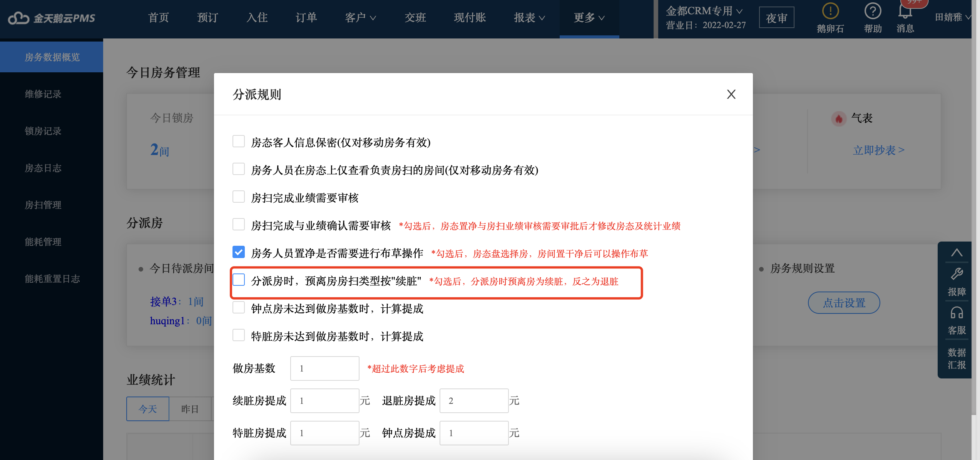Open 预订 in top navigation
This screenshot has height=460, width=980.
(207, 18)
